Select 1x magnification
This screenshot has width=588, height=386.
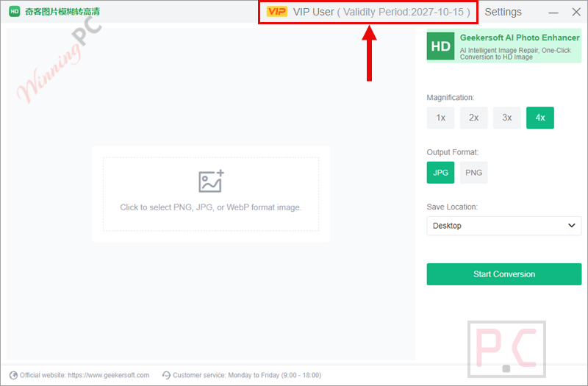click(440, 118)
